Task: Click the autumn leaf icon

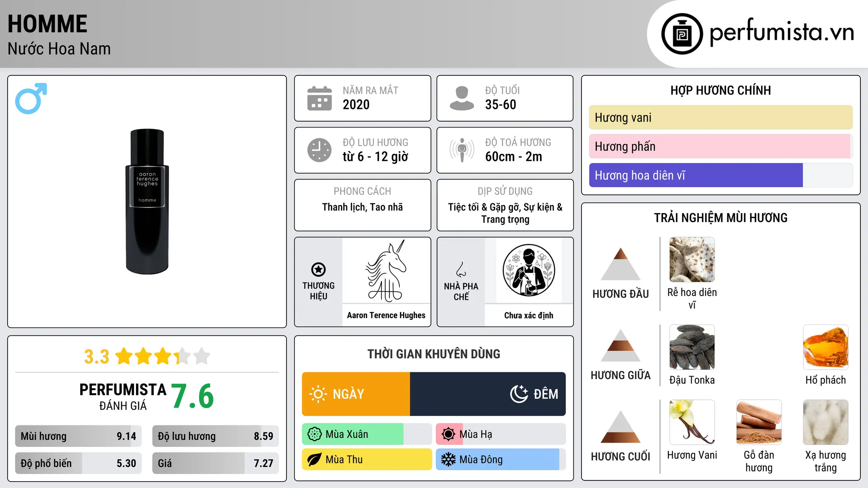Action: tap(314, 460)
